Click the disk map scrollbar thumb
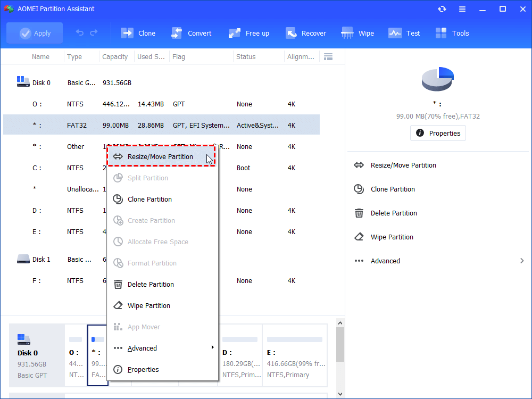This screenshot has width=532, height=399. (340, 344)
